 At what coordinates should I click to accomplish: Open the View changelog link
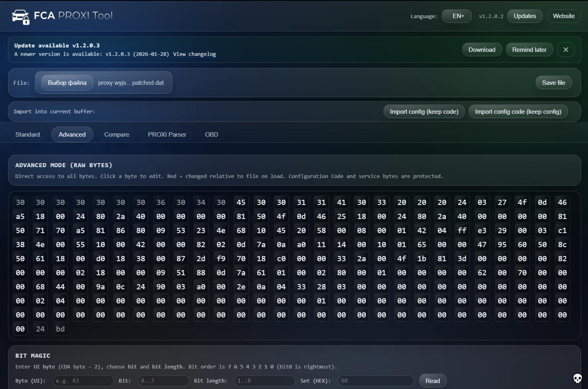point(194,54)
